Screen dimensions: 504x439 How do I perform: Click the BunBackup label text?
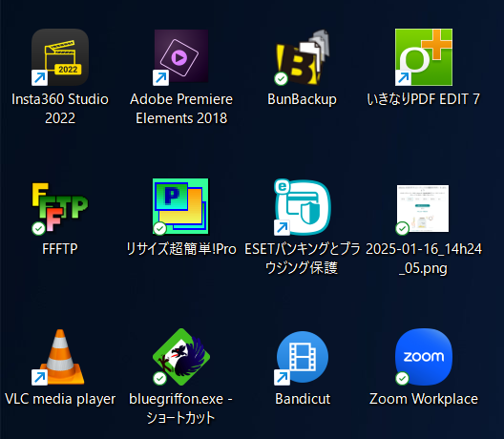[x=303, y=99]
